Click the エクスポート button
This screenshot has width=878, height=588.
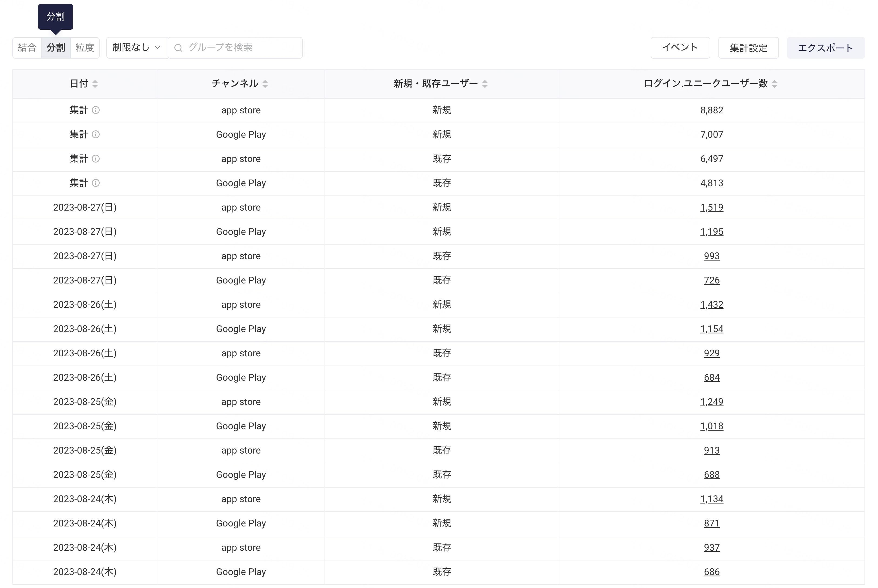pyautogui.click(x=826, y=48)
